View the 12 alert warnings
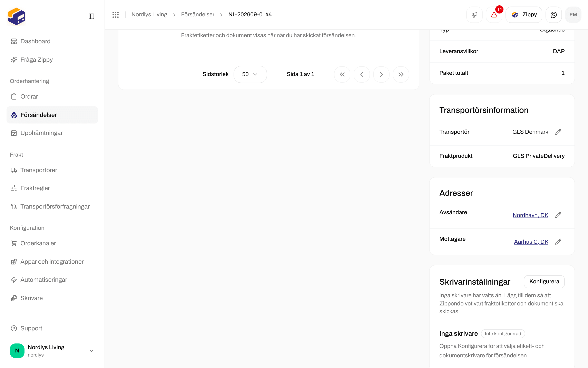This screenshot has width=588, height=368. point(494,15)
